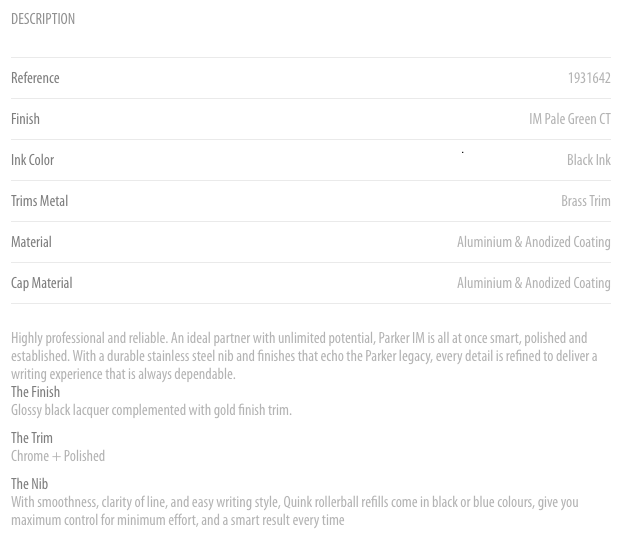Select the Cap Material label
This screenshot has height=543, width=633.
tap(42, 283)
